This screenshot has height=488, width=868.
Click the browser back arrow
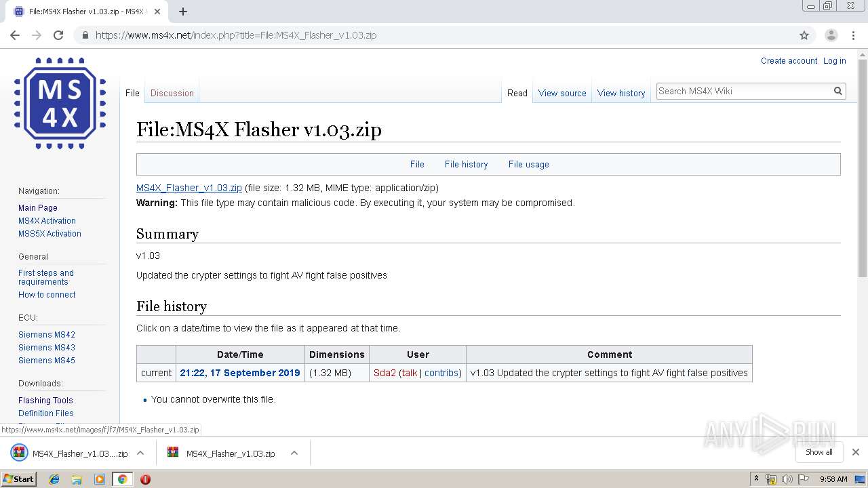coord(15,35)
